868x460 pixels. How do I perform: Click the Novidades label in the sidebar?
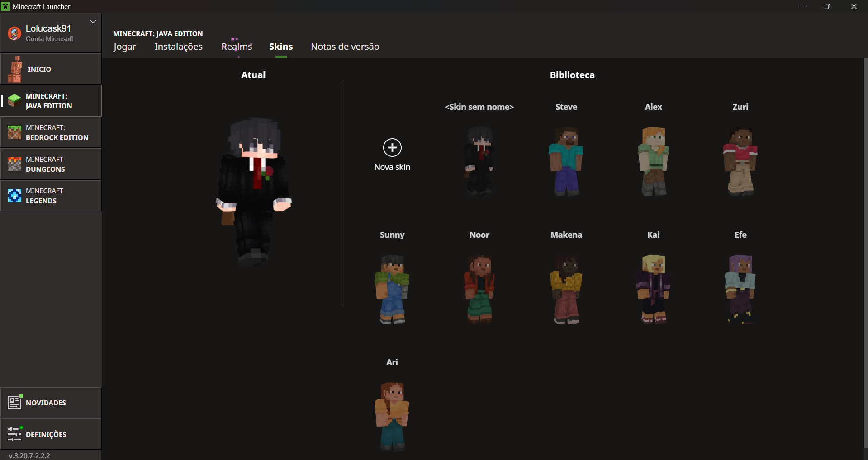(x=46, y=403)
